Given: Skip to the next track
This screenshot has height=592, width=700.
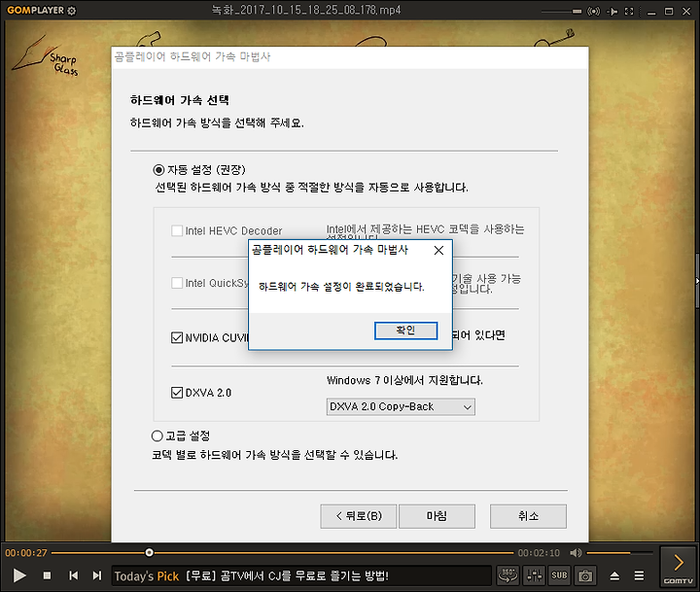Looking at the screenshot, I should coord(97,575).
